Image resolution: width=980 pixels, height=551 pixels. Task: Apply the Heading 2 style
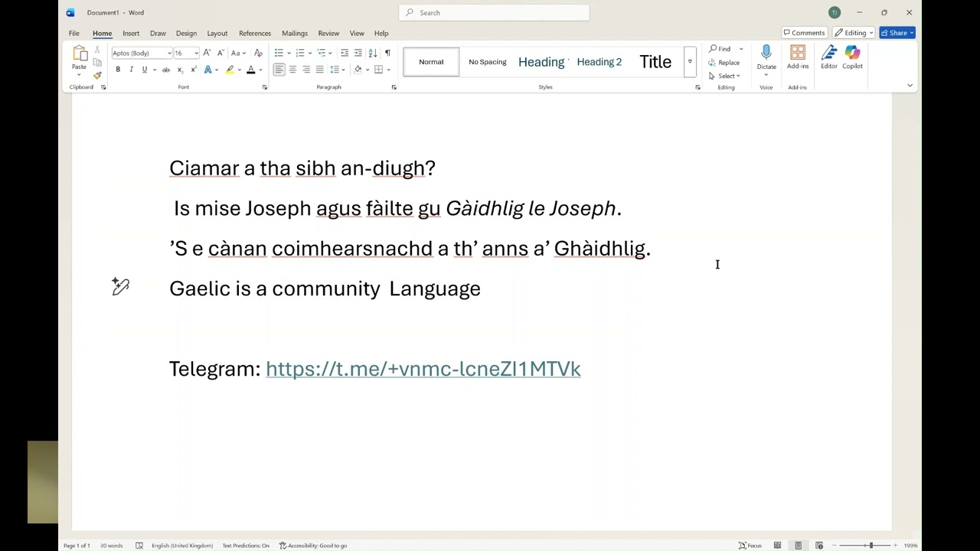coord(599,62)
